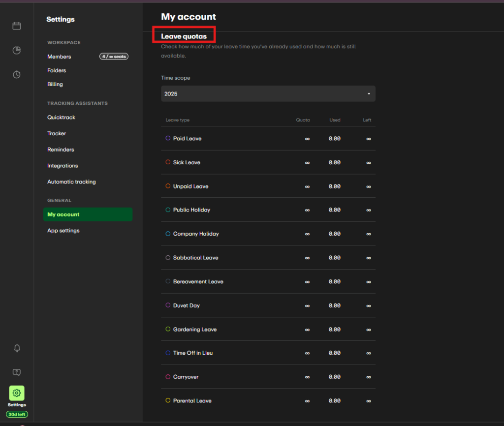The image size is (504, 426).
Task: Click the Leave quotas section heading
Action: click(x=184, y=36)
